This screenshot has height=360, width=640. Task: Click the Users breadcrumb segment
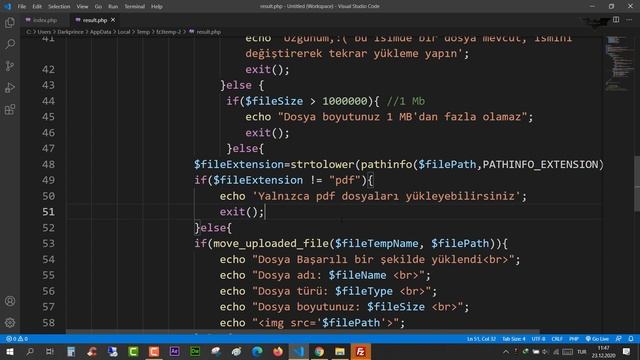click(x=44, y=32)
